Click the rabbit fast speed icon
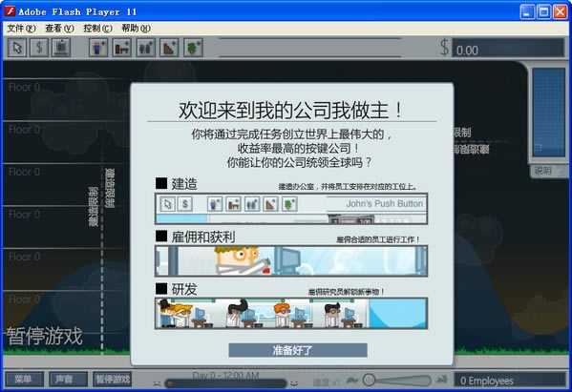This screenshot has height=392, width=572. pyautogui.click(x=442, y=380)
